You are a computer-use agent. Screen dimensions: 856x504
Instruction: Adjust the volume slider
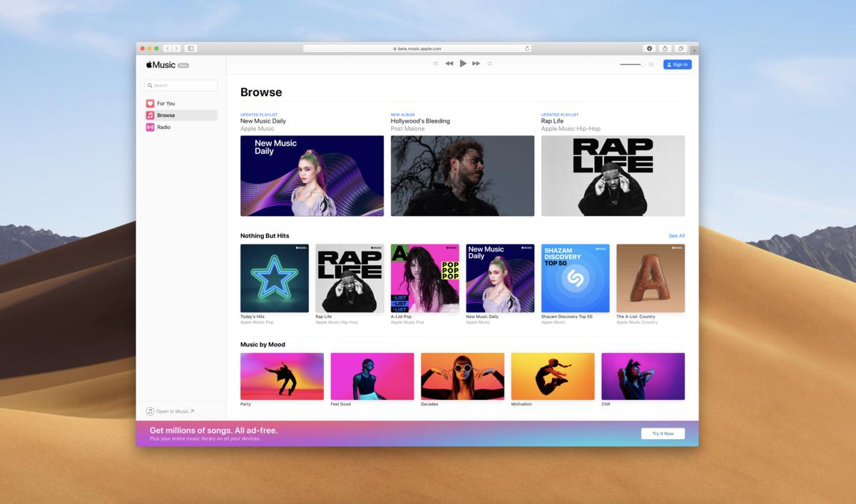[631, 64]
